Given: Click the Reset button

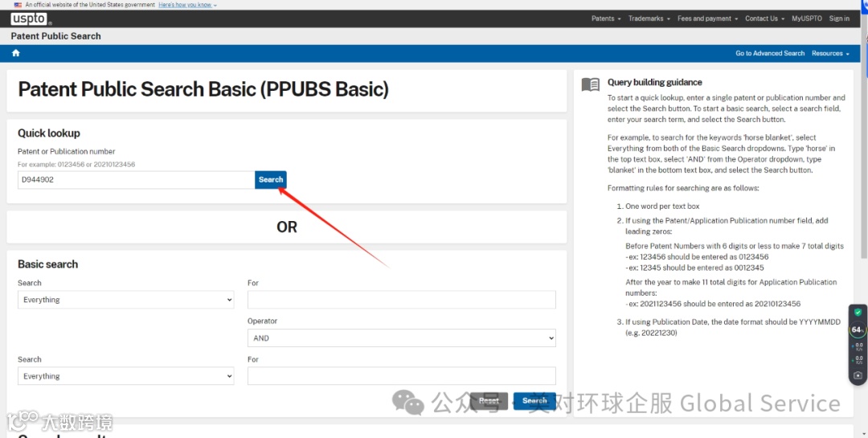Looking at the screenshot, I should [x=489, y=400].
